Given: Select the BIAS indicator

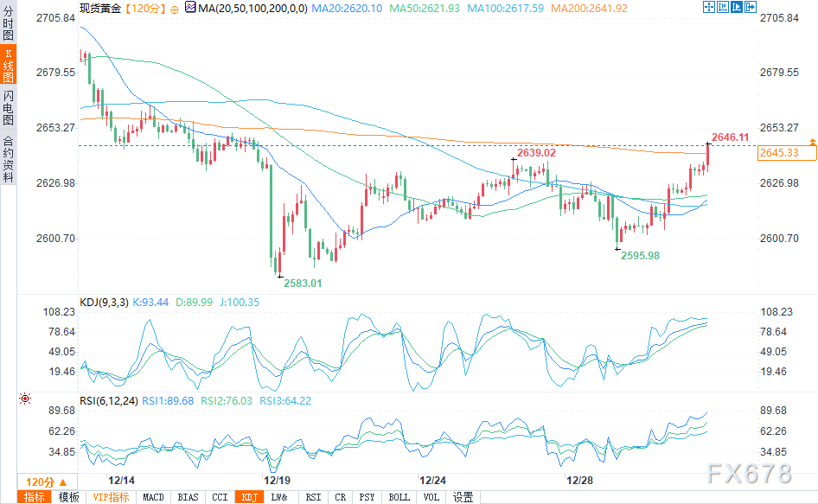Looking at the screenshot, I should point(188,497).
